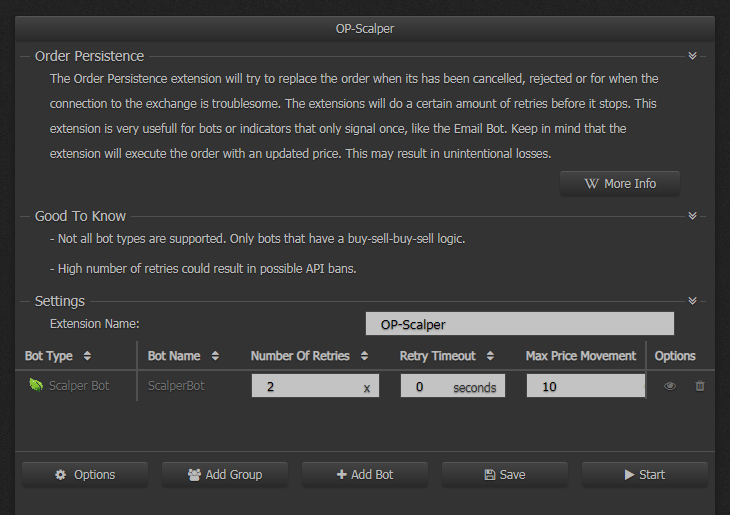Click the Settings section title
Screen dimensions: 730x515
[x=60, y=301]
